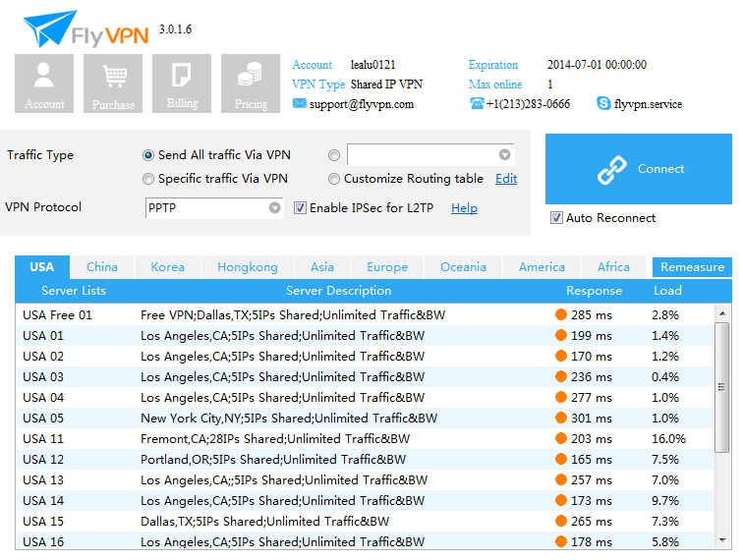
Task: Toggle Enable IPSec for L2TP checkbox
Action: click(300, 207)
